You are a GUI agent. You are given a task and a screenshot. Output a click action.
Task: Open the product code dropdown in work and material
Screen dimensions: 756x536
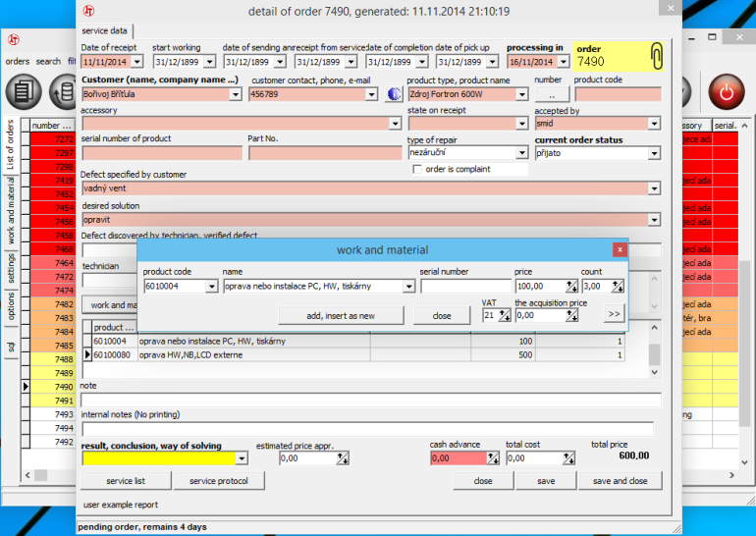[x=212, y=287]
